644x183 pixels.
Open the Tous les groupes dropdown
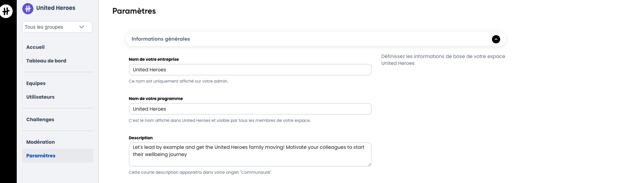tap(57, 27)
